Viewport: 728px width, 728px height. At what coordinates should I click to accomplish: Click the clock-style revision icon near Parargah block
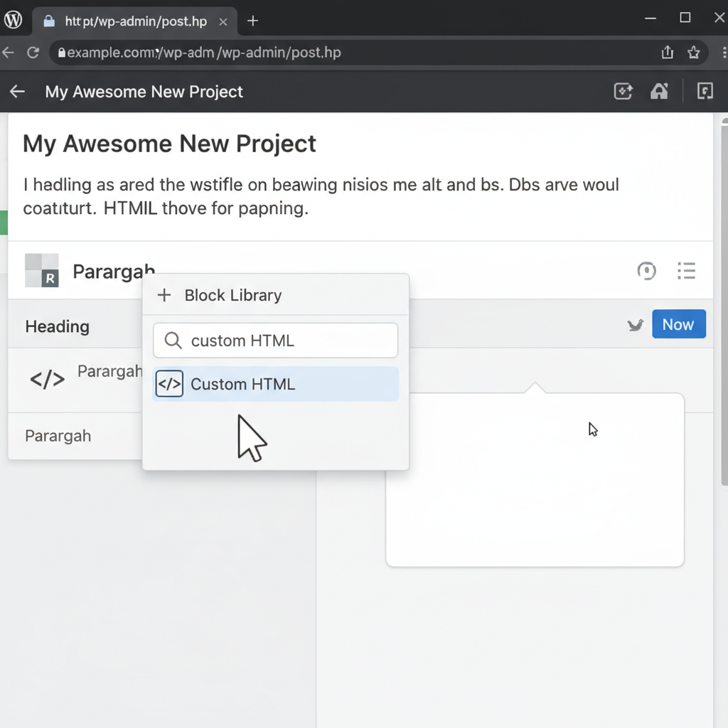coord(646,271)
